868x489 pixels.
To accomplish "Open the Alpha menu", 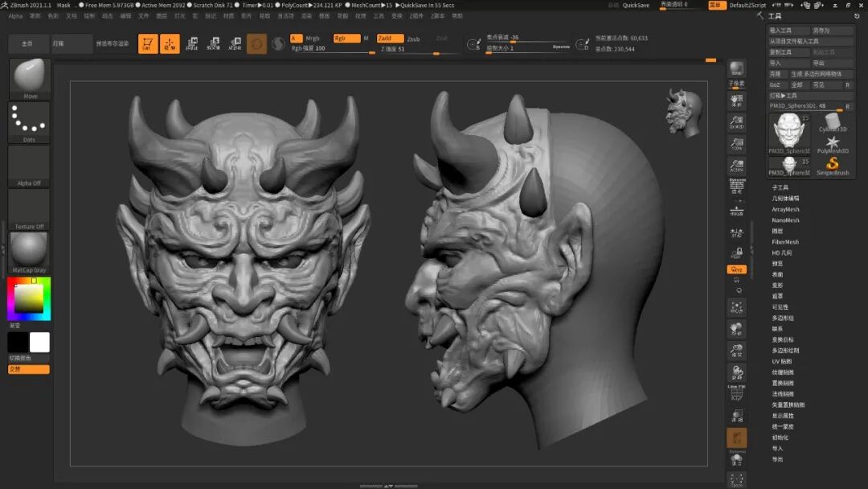I will tap(15, 16).
